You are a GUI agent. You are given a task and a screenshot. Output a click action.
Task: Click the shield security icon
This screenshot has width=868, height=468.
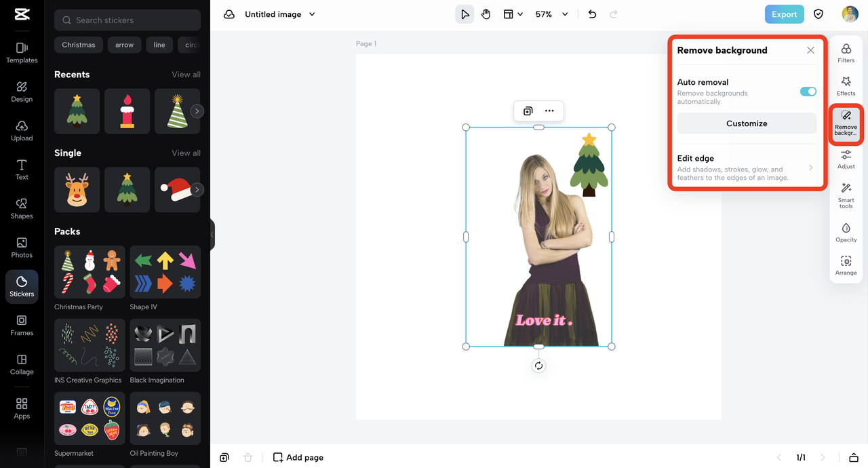[x=818, y=14]
